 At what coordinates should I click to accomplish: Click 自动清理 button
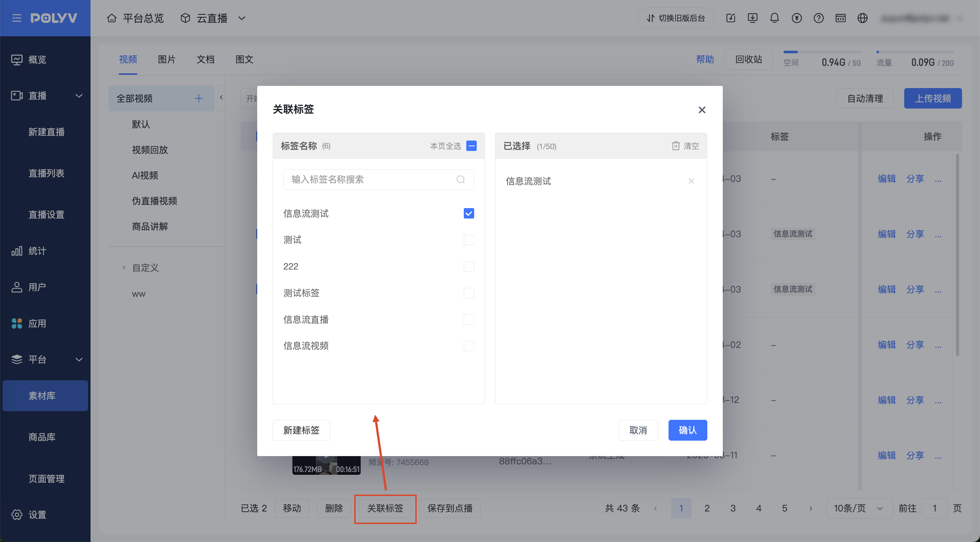865,98
